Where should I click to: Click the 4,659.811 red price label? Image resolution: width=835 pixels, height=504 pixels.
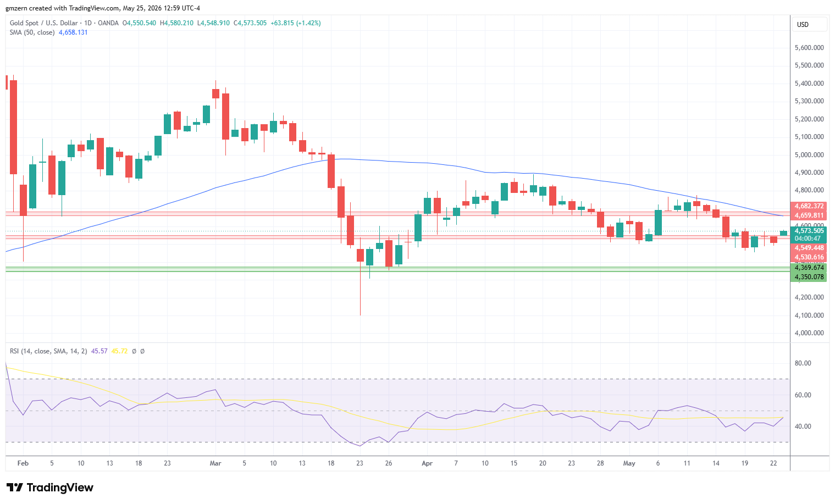(809, 215)
